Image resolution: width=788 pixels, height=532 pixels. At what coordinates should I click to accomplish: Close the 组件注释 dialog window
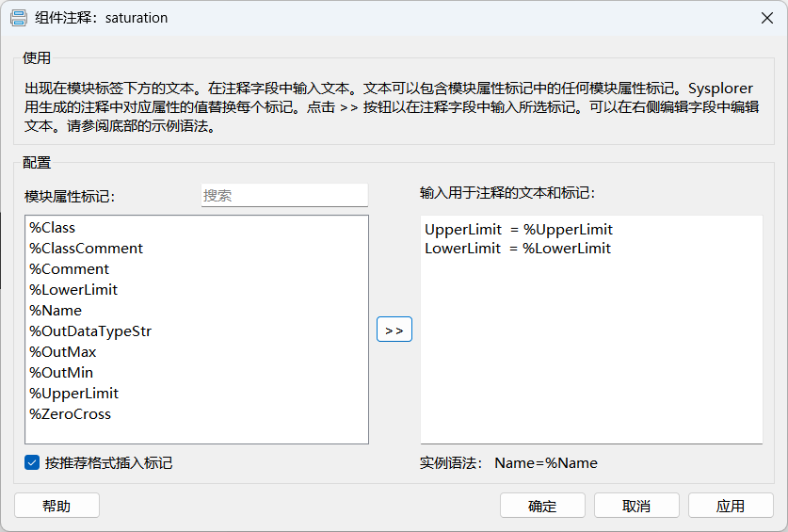click(x=767, y=18)
